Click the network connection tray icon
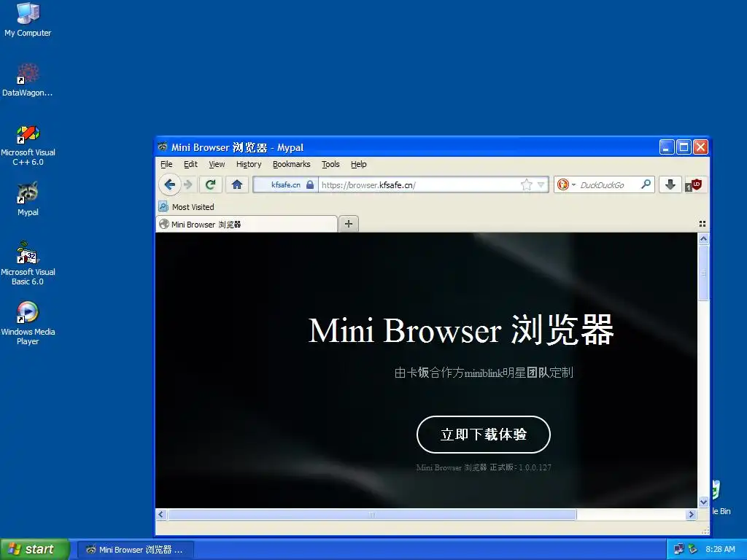 click(x=678, y=549)
